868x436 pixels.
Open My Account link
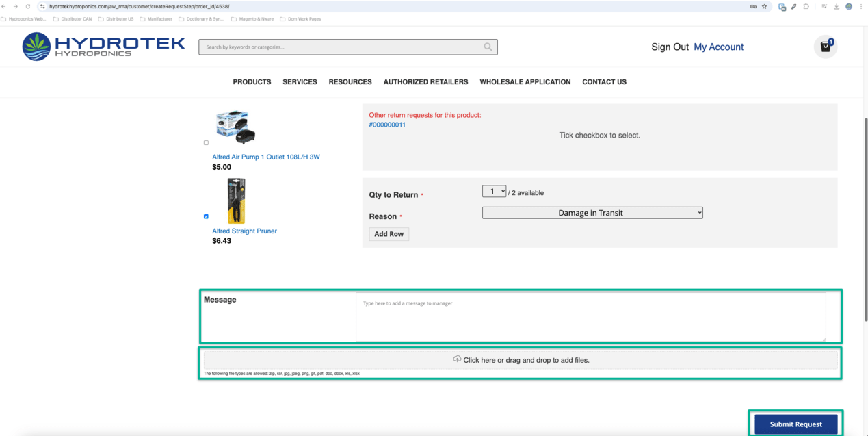(x=718, y=47)
